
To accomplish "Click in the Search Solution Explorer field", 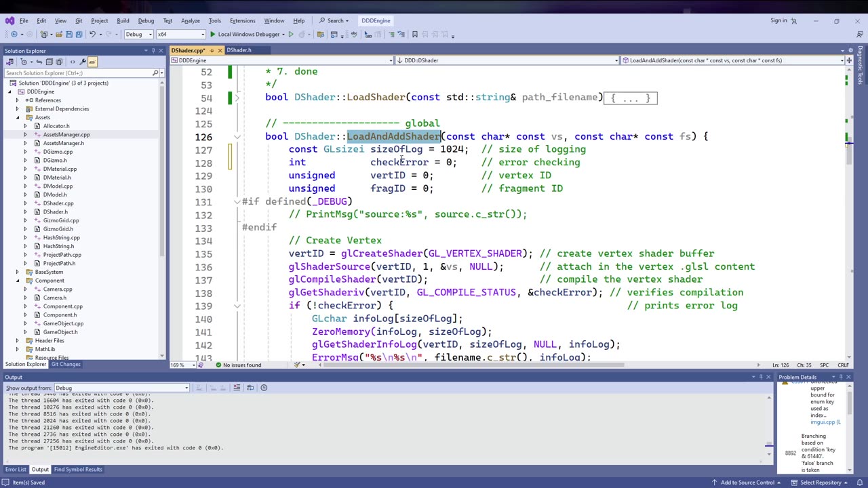I will point(78,73).
